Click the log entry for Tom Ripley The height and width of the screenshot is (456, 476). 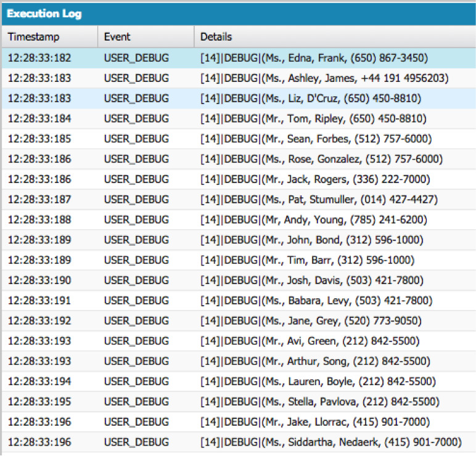click(239, 119)
